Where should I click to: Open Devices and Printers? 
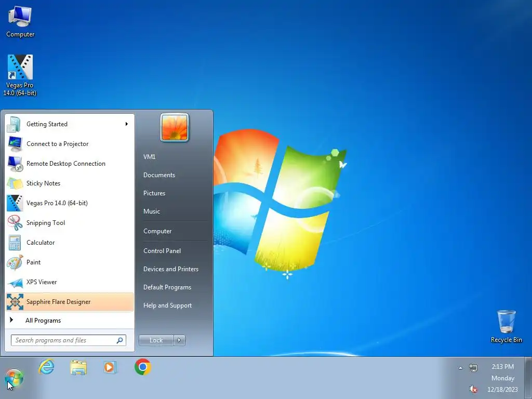[170, 269]
